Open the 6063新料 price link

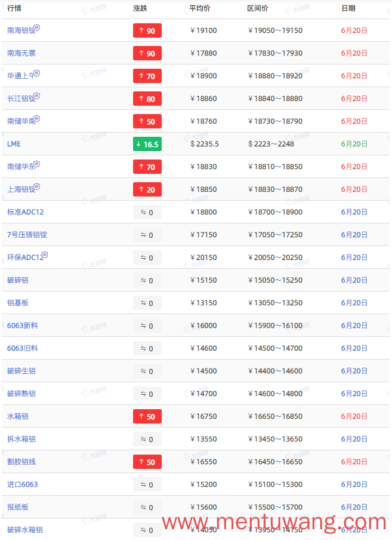tap(23, 326)
